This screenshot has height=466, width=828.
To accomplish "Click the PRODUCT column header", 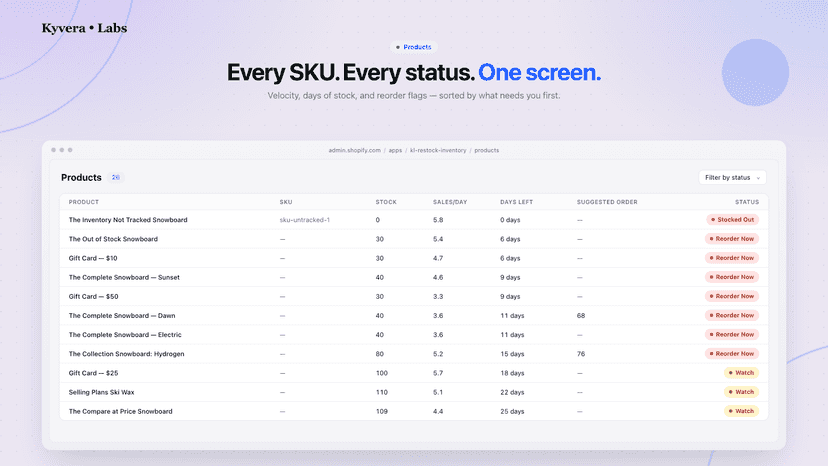I will 83,202.
